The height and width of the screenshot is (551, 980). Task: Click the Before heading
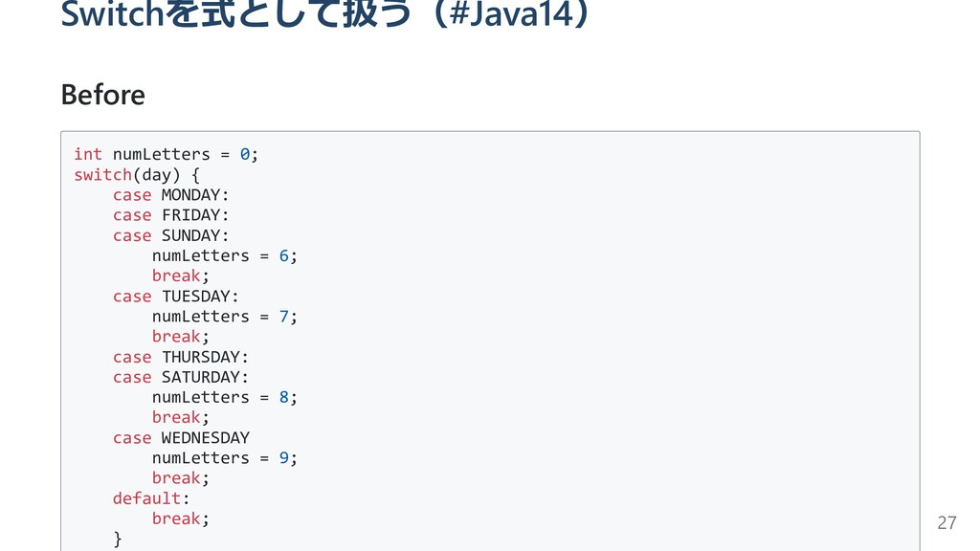click(103, 95)
